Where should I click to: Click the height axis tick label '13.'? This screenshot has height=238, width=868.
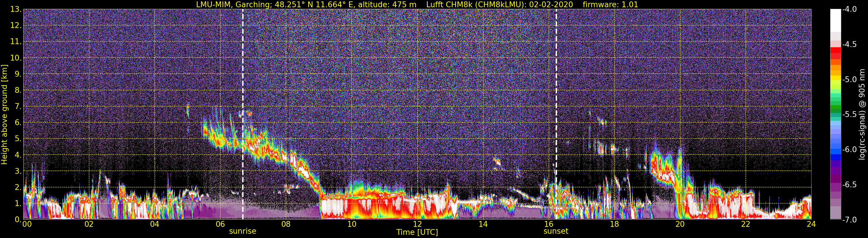click(16, 10)
